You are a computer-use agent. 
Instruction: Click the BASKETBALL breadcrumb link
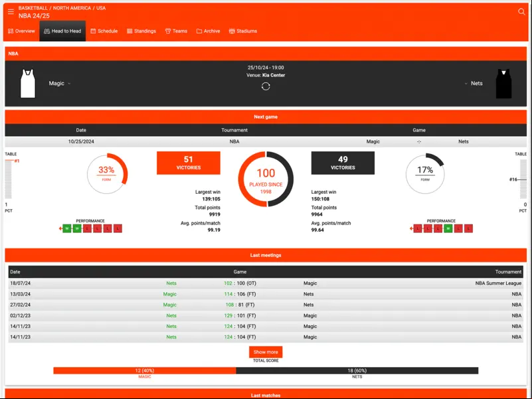(x=33, y=8)
